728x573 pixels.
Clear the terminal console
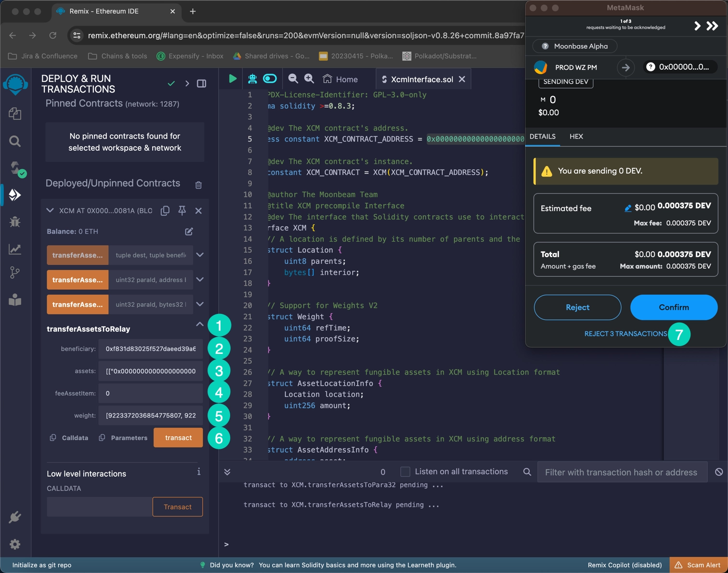click(719, 472)
